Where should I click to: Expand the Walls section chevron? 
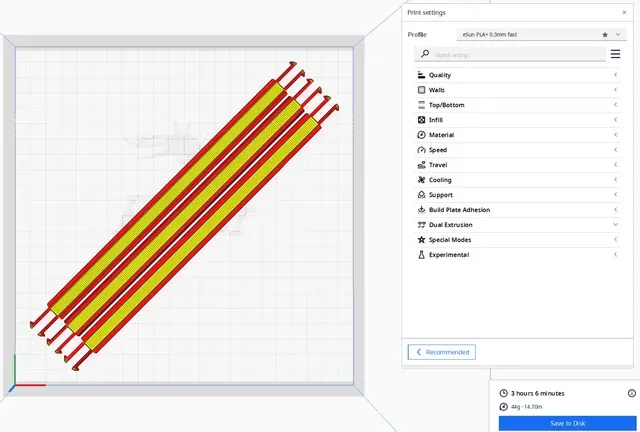click(x=615, y=90)
